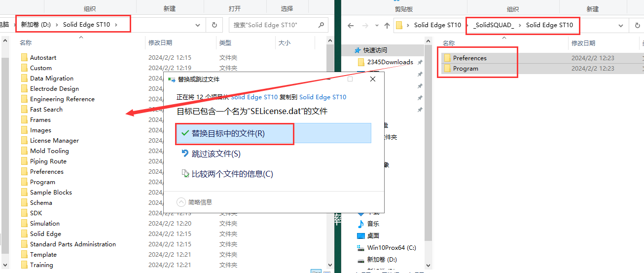Screen dimensions: 644x273
Task: Select the Frames folder icon
Action: point(25,119)
